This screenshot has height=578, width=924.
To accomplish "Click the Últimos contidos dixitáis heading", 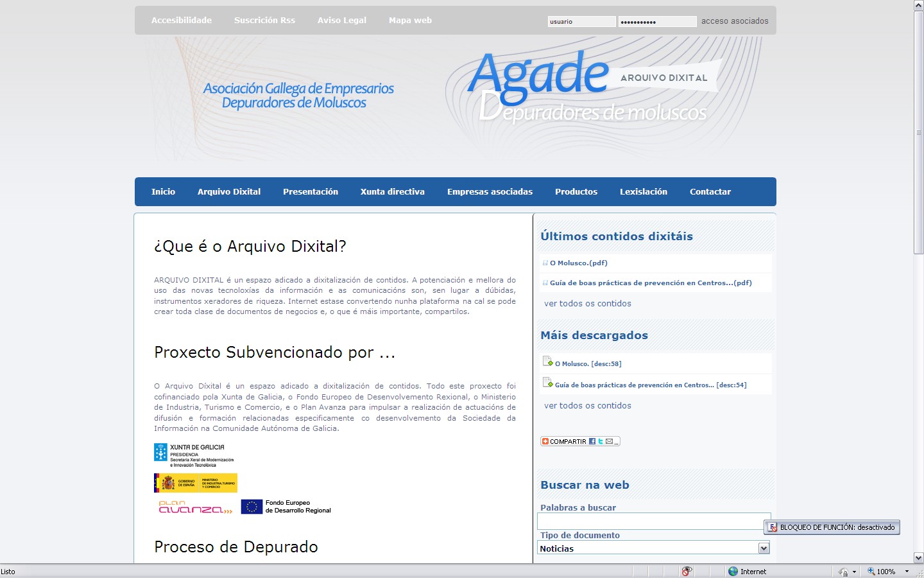I will point(617,236).
